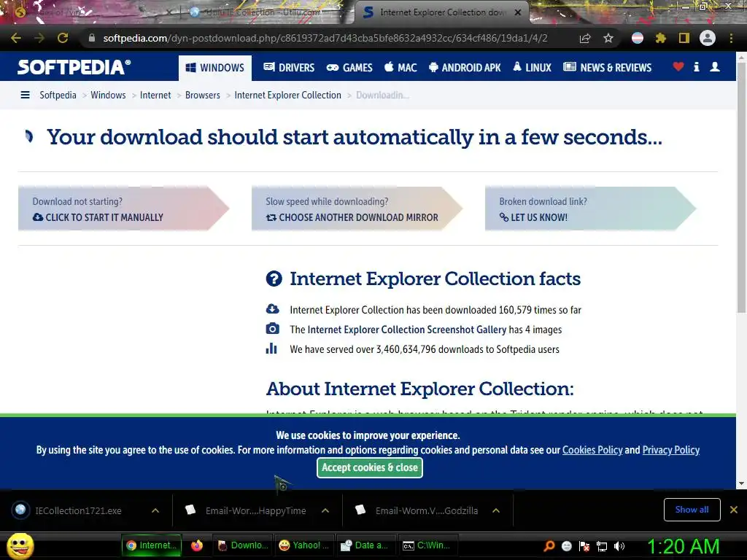
Task: Click the question mark icon beside facts heading
Action: point(274,279)
